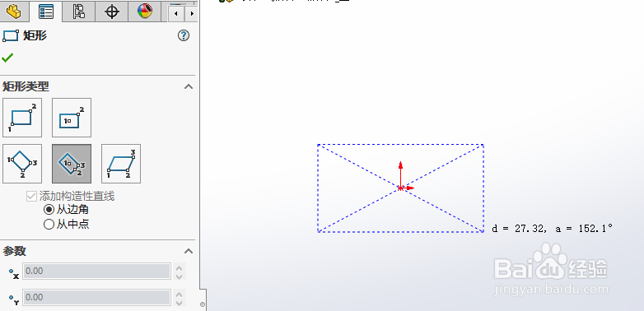Click the 矩形 panel title icon

click(10, 35)
